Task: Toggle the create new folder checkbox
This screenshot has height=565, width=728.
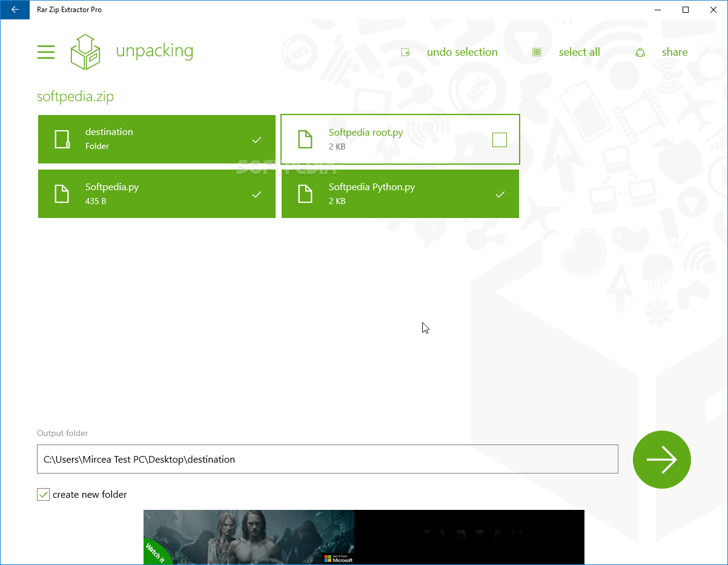Action: click(43, 495)
